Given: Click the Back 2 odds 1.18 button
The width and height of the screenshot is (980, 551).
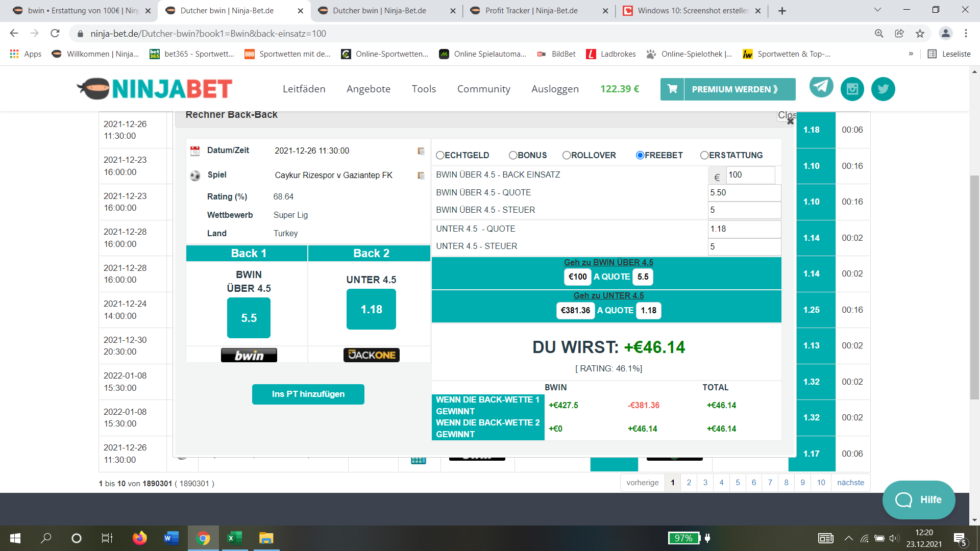Looking at the screenshot, I should [x=372, y=309].
